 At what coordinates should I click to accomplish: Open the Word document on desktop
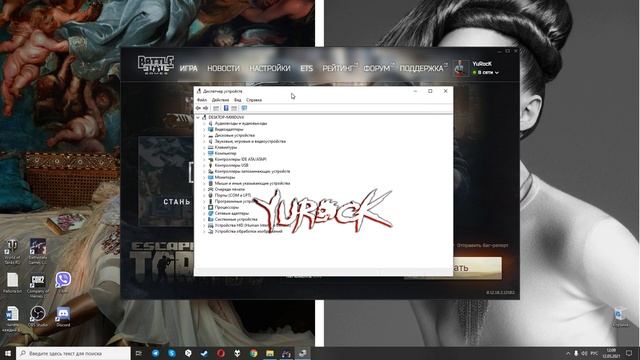(12, 318)
